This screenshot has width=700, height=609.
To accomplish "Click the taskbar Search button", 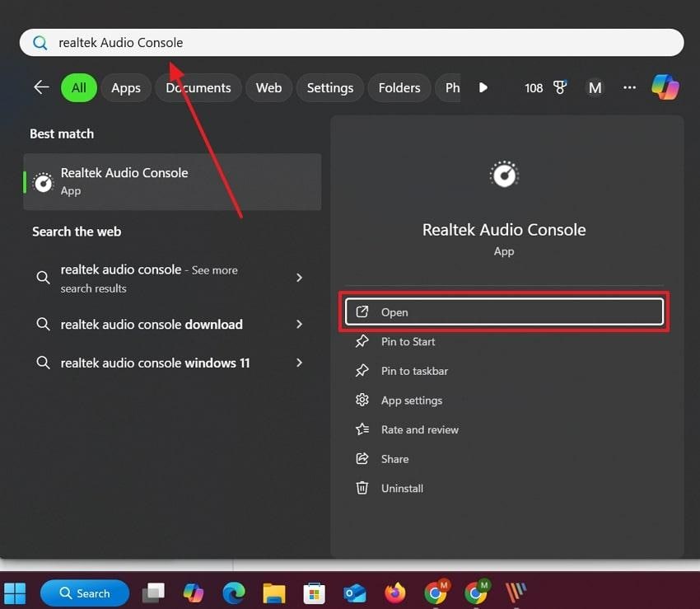I will (85, 593).
